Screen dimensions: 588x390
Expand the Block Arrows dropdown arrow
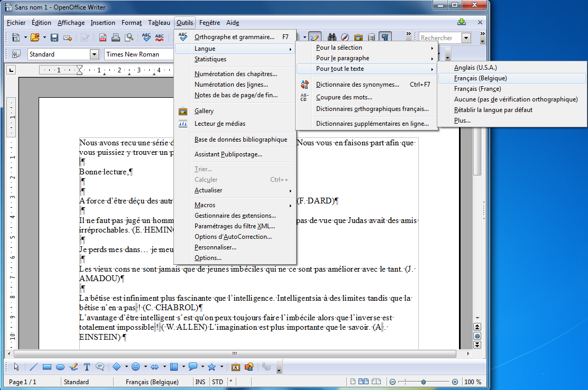[164, 367]
